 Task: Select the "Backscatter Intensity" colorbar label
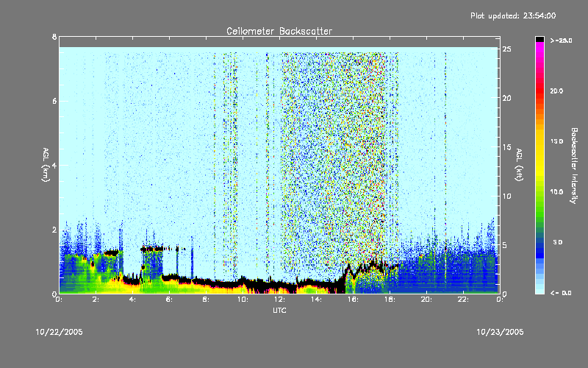click(x=574, y=166)
